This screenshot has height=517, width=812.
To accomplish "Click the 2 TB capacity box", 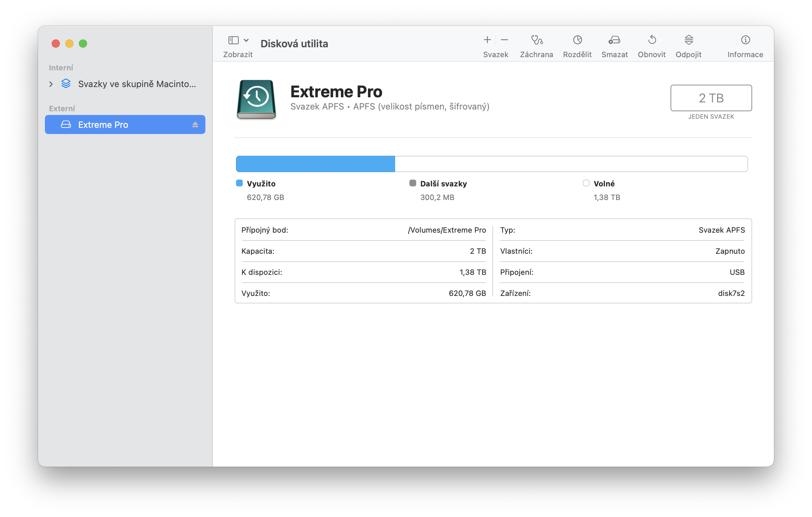I will [711, 98].
